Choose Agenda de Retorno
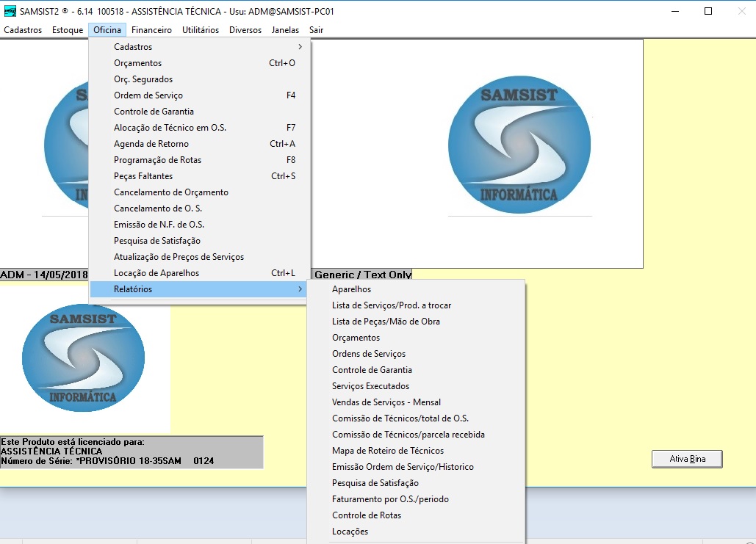The width and height of the screenshot is (756, 544). point(198,144)
